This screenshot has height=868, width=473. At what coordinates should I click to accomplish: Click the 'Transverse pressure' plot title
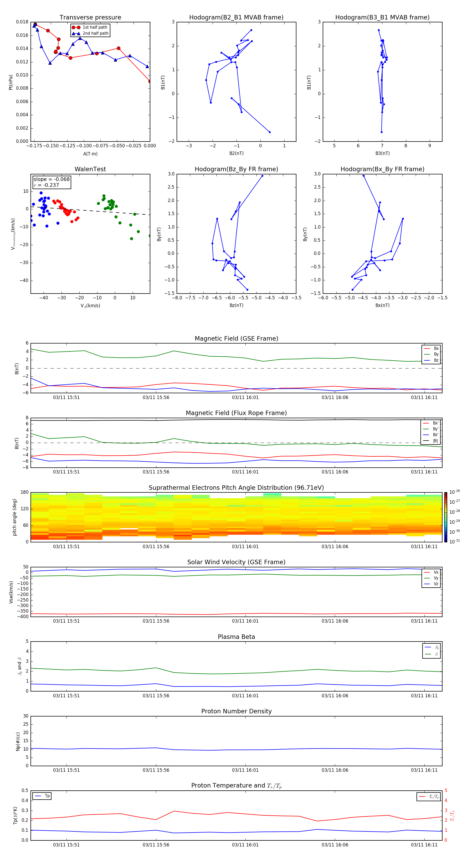(x=90, y=18)
